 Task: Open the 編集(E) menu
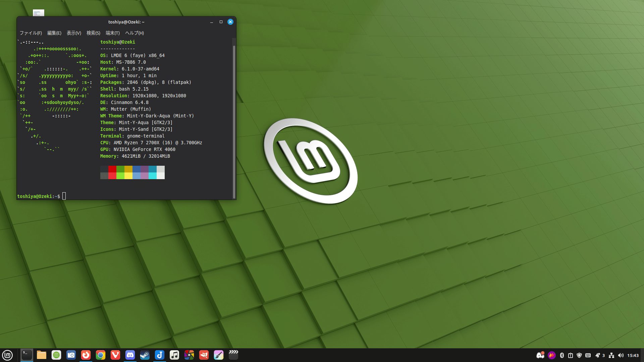(x=54, y=33)
